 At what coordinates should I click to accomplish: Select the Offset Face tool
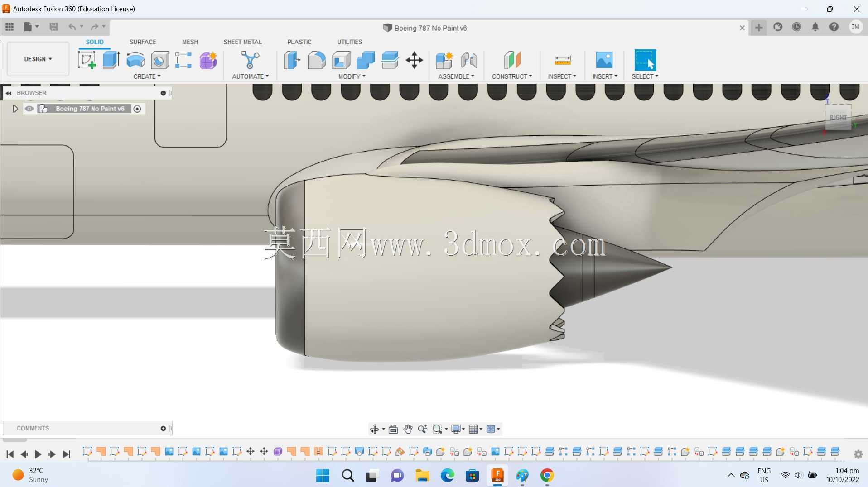pos(390,60)
